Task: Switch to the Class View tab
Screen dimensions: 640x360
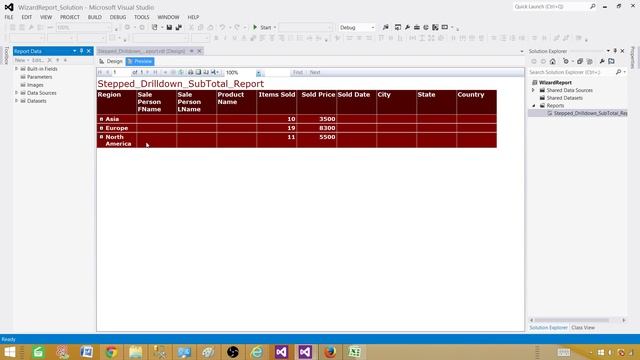Action: 583,327
